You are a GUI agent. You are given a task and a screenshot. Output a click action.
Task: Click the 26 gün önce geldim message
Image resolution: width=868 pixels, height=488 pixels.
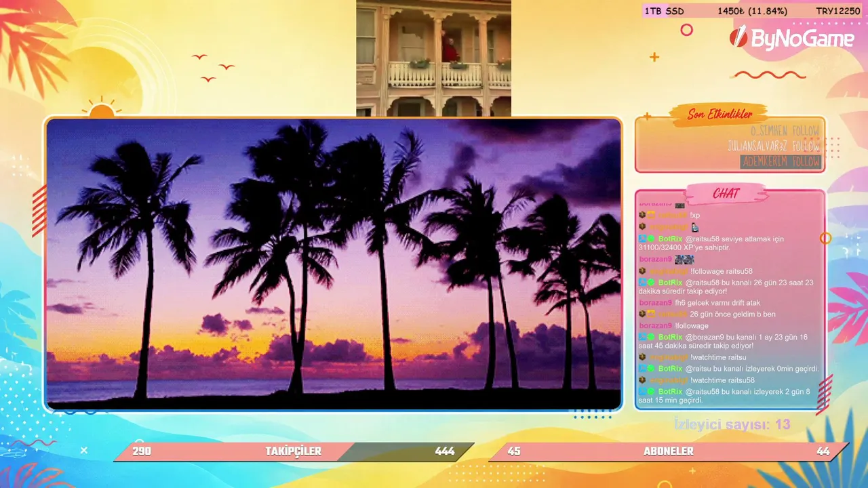pyautogui.click(x=733, y=314)
